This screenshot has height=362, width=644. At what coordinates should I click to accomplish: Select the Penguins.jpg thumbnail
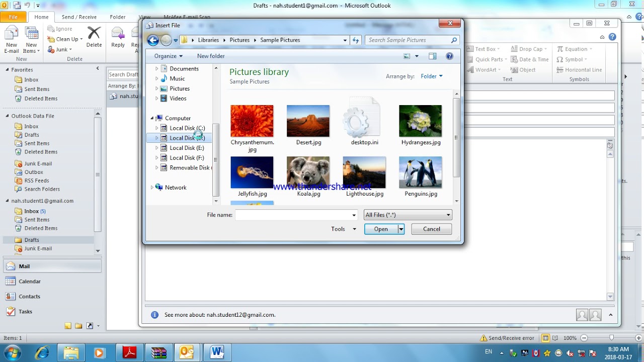click(x=421, y=172)
